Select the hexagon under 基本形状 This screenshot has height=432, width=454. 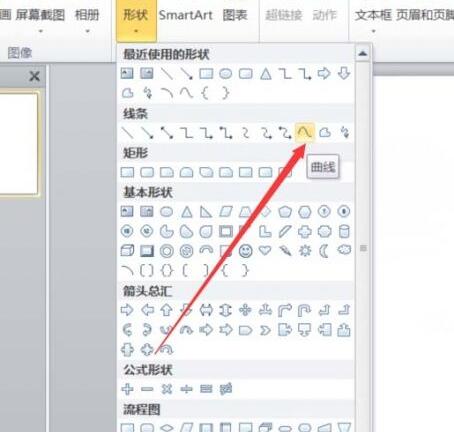[x=305, y=212]
